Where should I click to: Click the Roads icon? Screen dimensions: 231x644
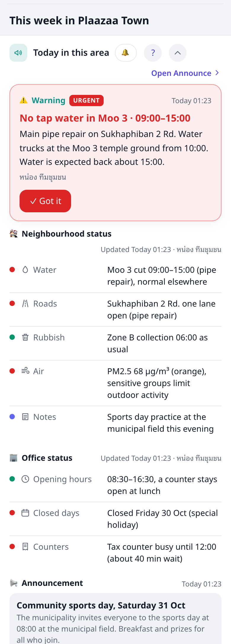[25, 303]
